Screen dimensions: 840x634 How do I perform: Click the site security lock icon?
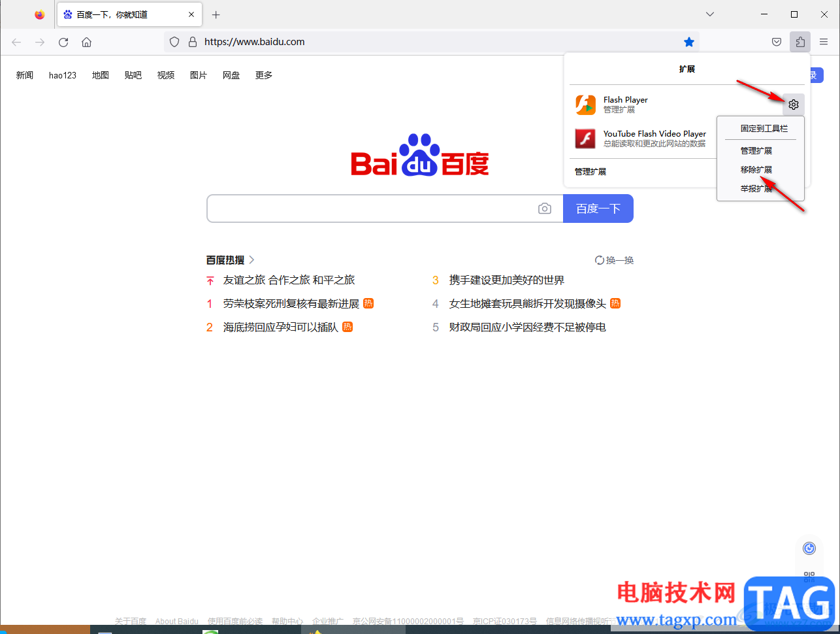[x=192, y=42]
